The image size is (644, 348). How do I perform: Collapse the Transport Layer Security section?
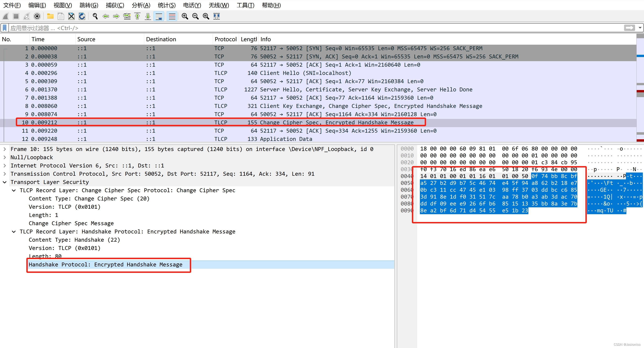pyautogui.click(x=5, y=182)
